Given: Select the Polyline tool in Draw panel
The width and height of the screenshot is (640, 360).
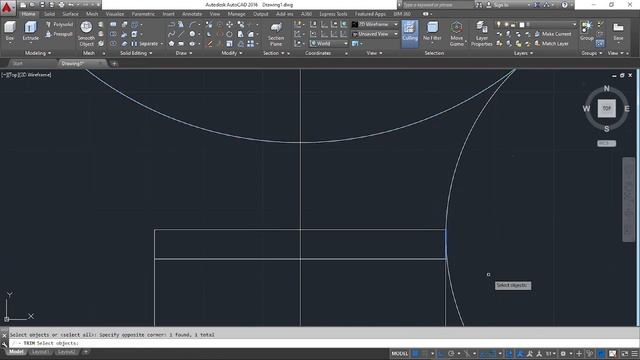Looking at the screenshot, I should coord(171,24).
